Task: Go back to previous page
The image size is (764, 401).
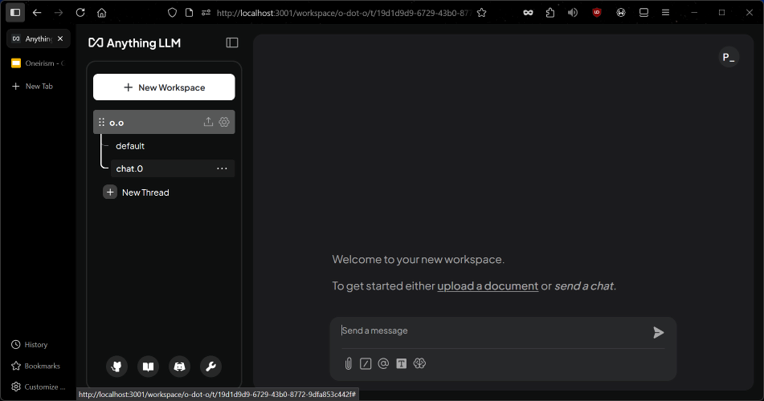Action: (x=37, y=13)
